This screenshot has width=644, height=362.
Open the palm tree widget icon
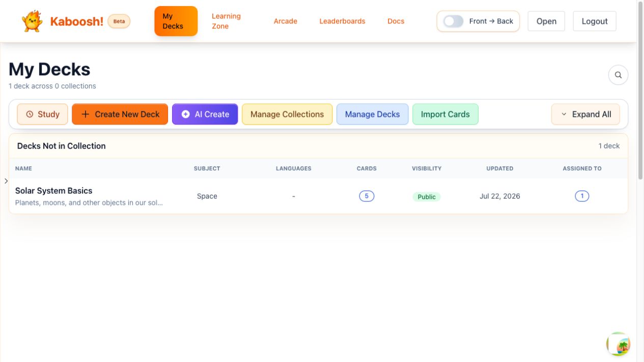pos(619,344)
